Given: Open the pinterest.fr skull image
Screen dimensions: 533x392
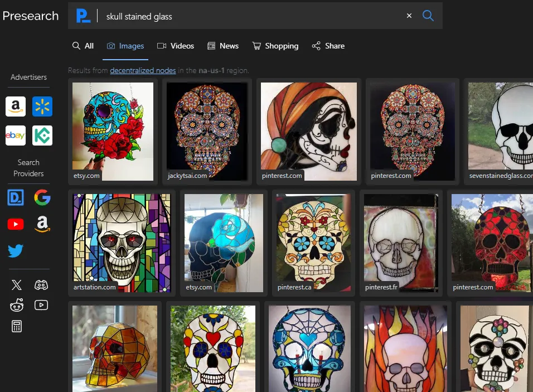Looking at the screenshot, I should coord(401,243).
